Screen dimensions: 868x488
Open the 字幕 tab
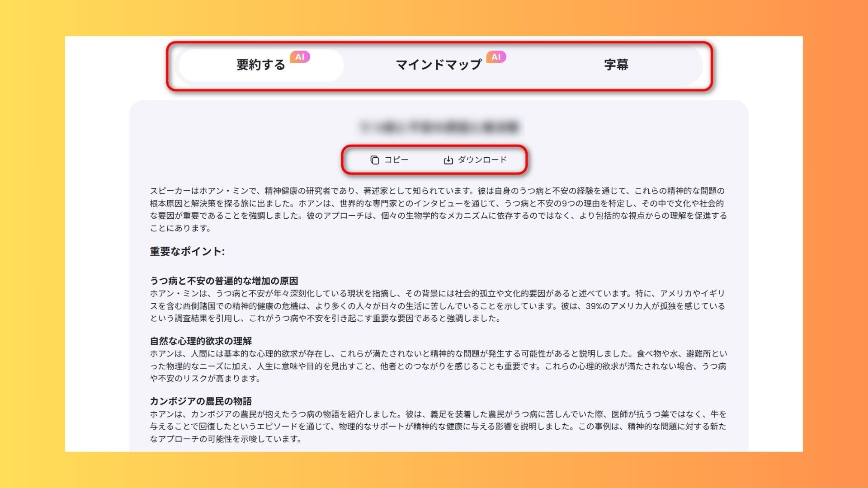pos(616,65)
